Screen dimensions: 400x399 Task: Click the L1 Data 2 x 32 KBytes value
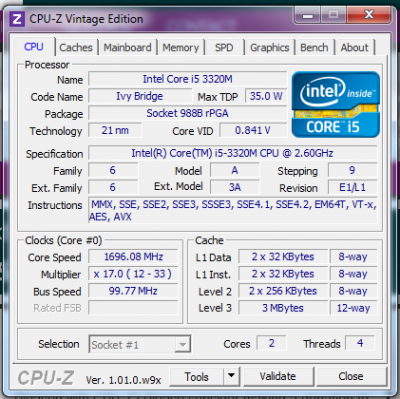[283, 257]
